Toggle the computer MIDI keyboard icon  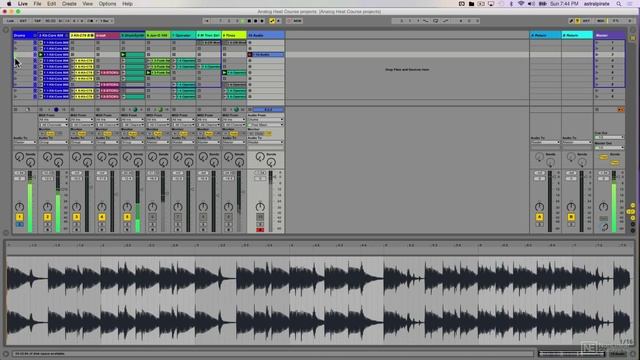pos(578,21)
